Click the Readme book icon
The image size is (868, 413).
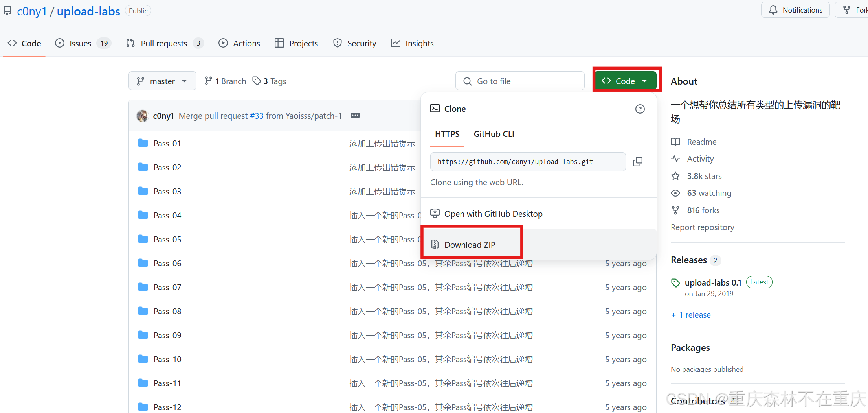[675, 142]
